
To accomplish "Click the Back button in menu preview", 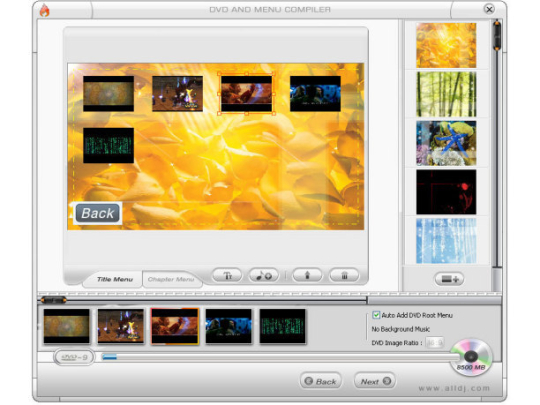I will point(97,213).
